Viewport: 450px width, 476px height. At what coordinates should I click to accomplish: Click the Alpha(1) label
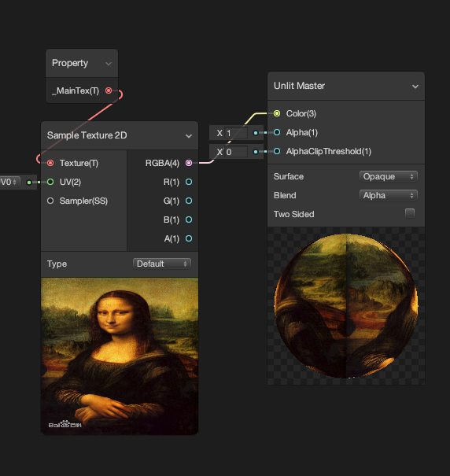point(302,132)
